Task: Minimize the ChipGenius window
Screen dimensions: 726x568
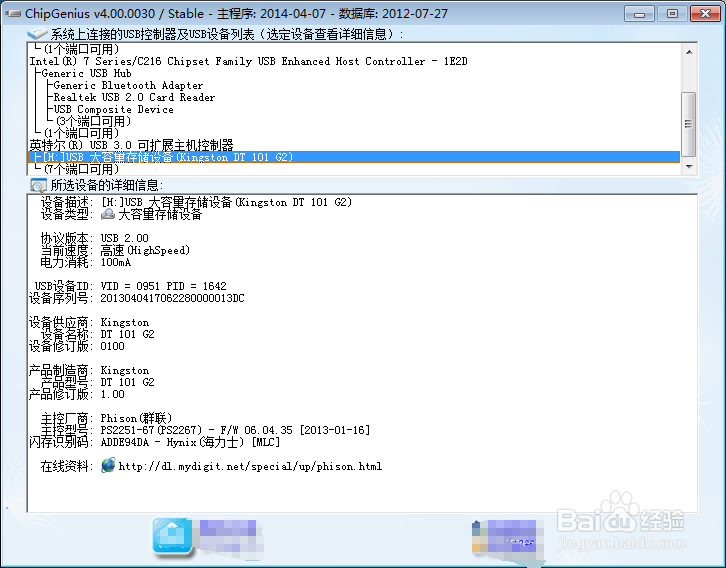Action: point(639,13)
